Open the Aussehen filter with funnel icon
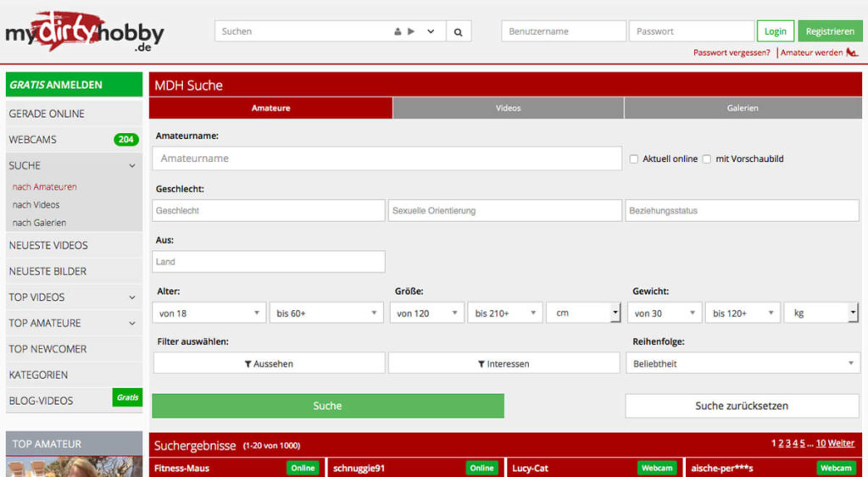Screen dimensions: 868x477 coord(269,363)
